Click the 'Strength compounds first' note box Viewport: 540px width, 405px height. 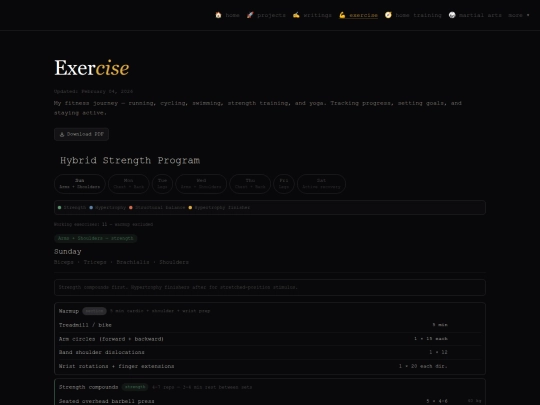point(270,287)
